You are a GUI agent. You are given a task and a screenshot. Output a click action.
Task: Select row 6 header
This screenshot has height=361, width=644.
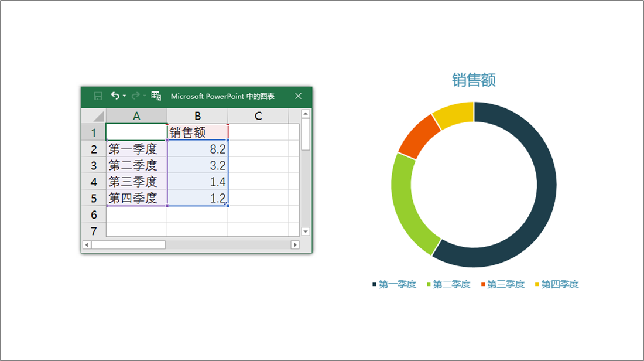94,214
